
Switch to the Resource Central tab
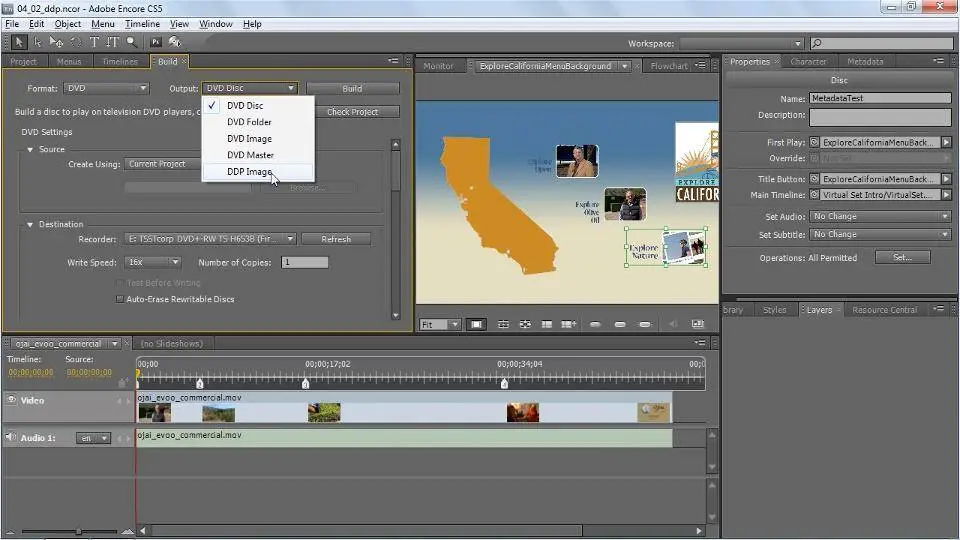click(885, 310)
